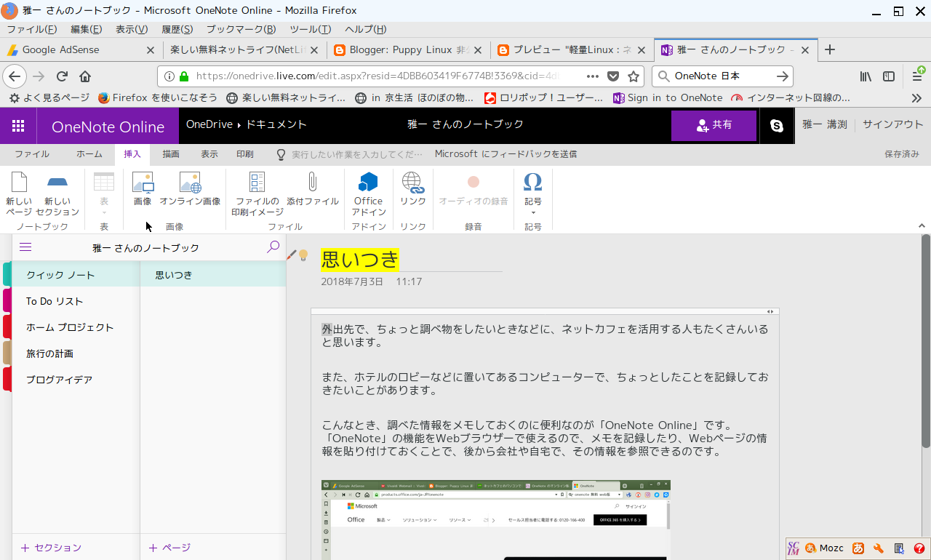Open Sign in to OneNote bookmark

point(668,97)
